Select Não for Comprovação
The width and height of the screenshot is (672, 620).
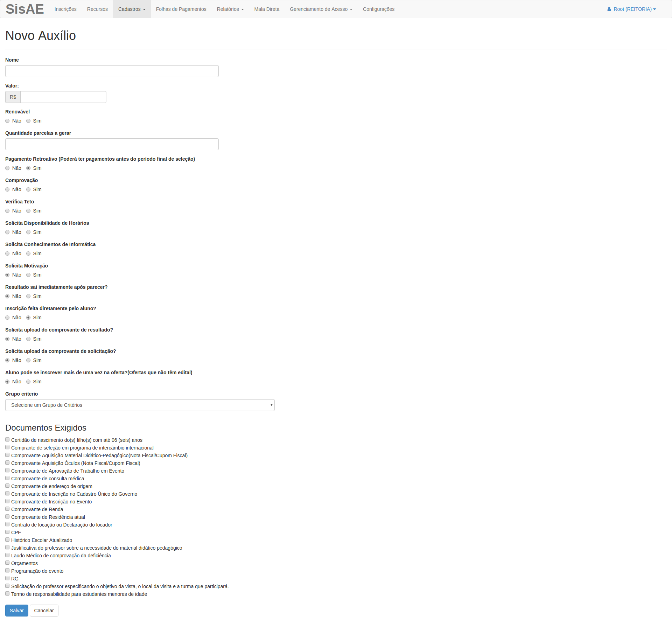(7, 189)
